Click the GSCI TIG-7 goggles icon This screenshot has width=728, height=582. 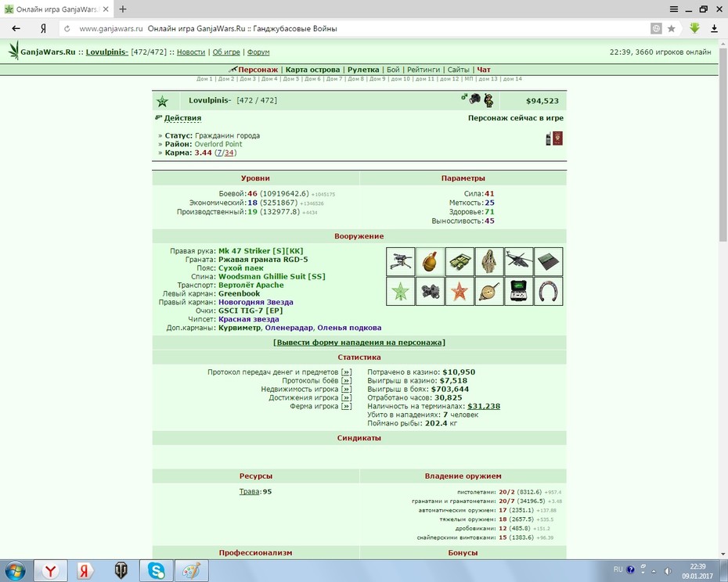(x=430, y=292)
